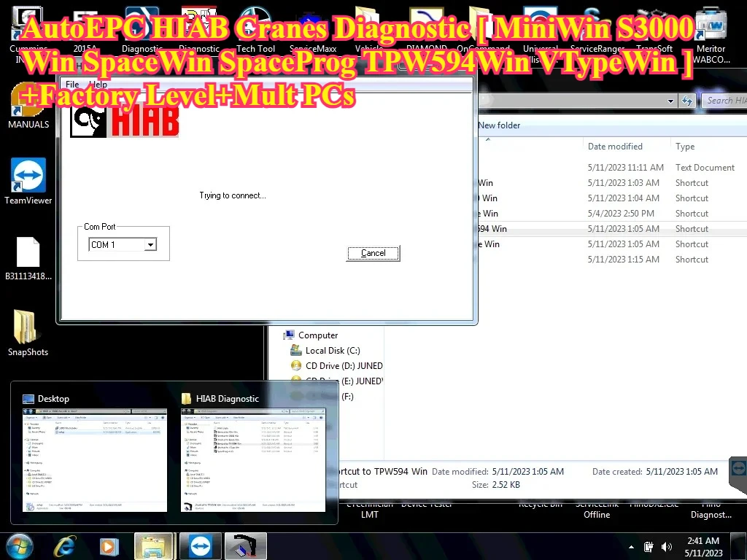747x560 pixels.
Task: Select the shortcut row dated 5/4/2023 2:50 PM
Action: coord(612,214)
